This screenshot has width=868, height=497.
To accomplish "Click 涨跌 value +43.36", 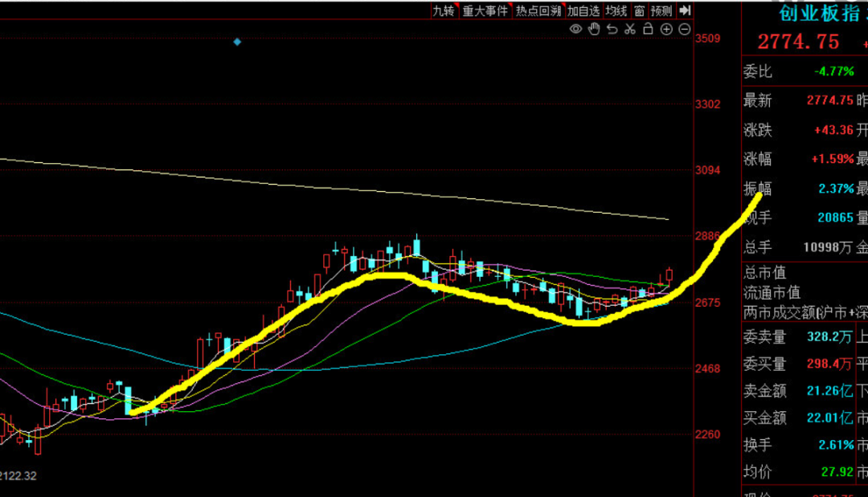I will 833,130.
